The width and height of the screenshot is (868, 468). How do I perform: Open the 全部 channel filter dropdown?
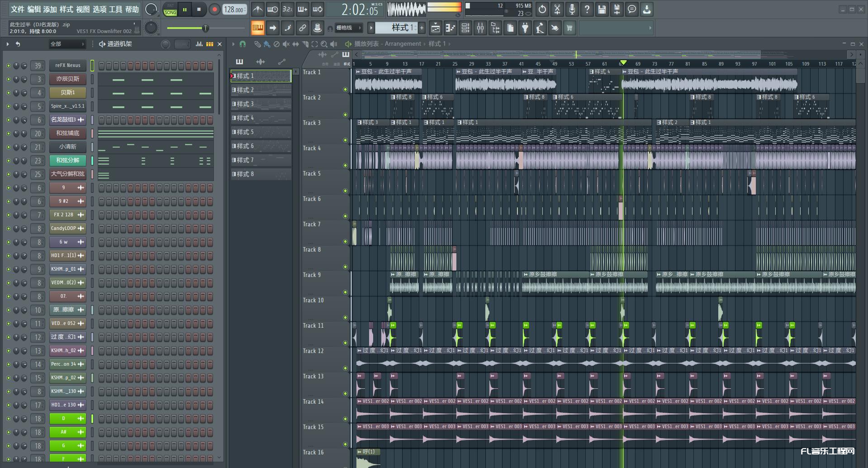pos(67,44)
